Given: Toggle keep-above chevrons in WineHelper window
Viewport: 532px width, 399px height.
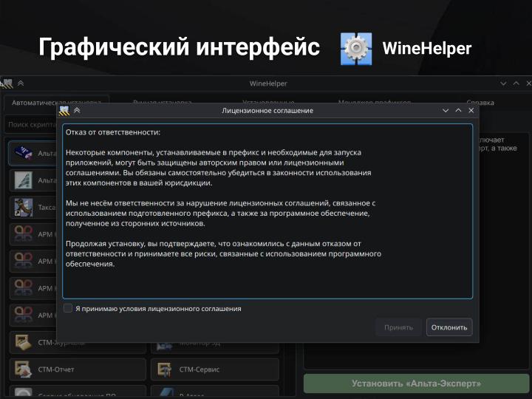Looking at the screenshot, I should click(x=21, y=83).
